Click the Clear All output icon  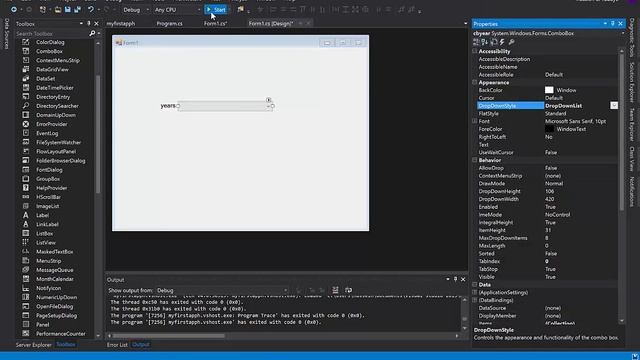pyautogui.click(x=335, y=290)
